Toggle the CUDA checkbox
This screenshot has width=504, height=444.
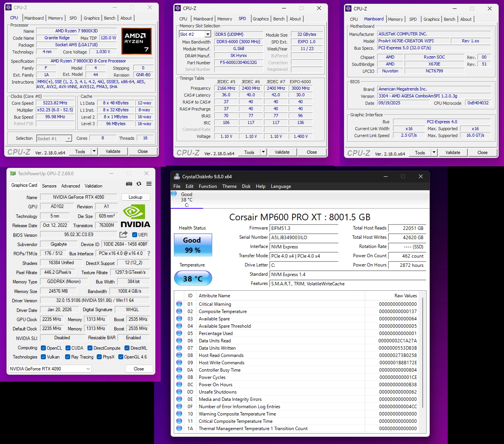tap(68, 348)
